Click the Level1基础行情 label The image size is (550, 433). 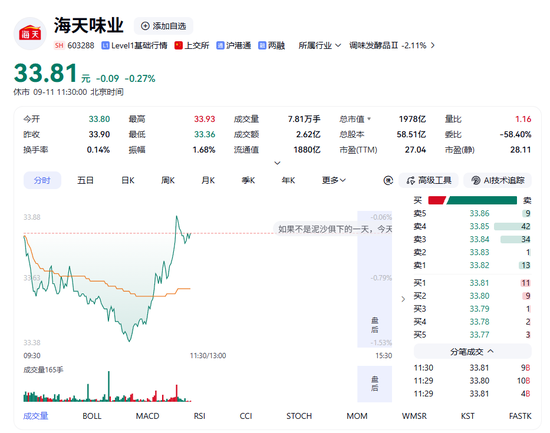(x=134, y=45)
